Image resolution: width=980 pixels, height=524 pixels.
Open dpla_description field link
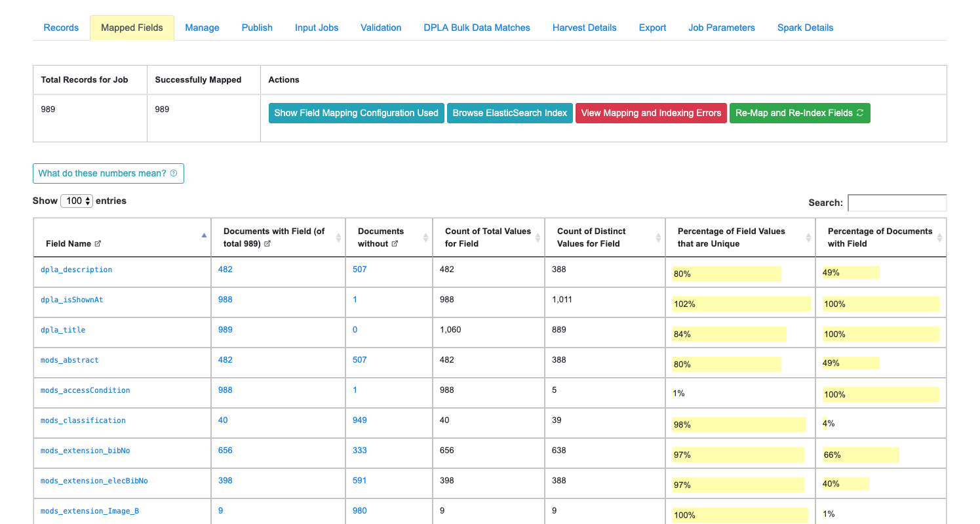pos(76,270)
